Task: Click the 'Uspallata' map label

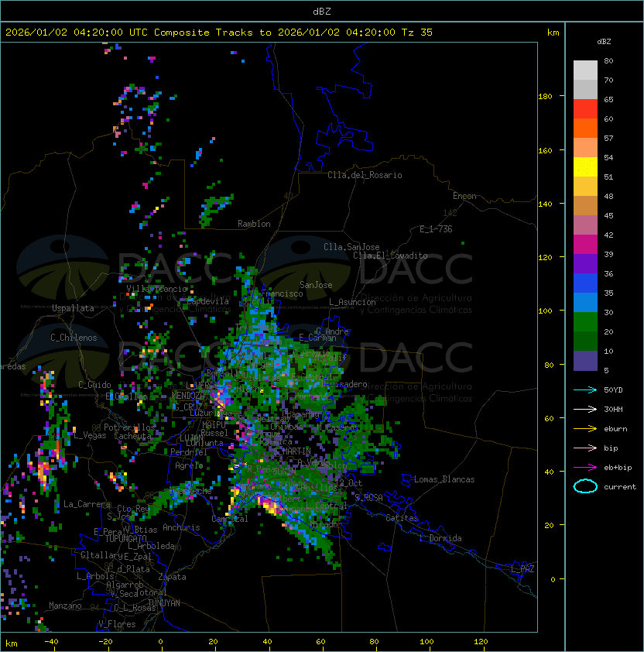Action: pos(73,308)
